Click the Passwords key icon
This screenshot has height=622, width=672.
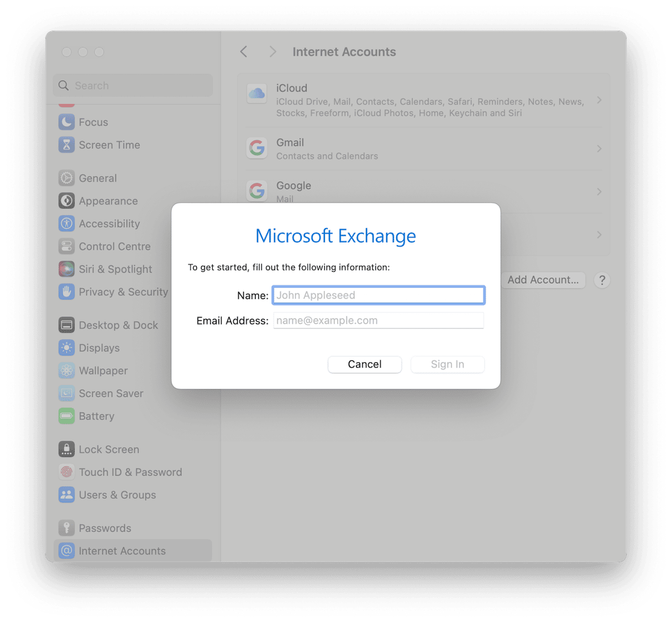(x=66, y=528)
